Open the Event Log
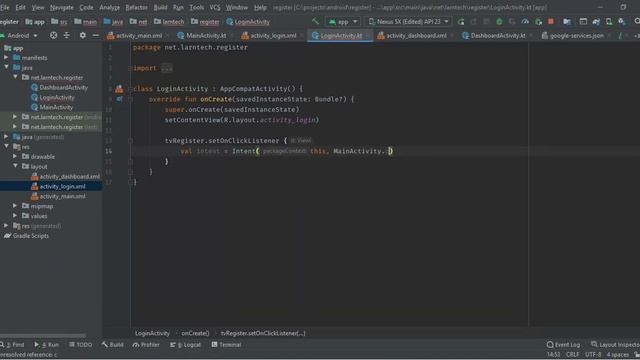 pyautogui.click(x=563, y=345)
